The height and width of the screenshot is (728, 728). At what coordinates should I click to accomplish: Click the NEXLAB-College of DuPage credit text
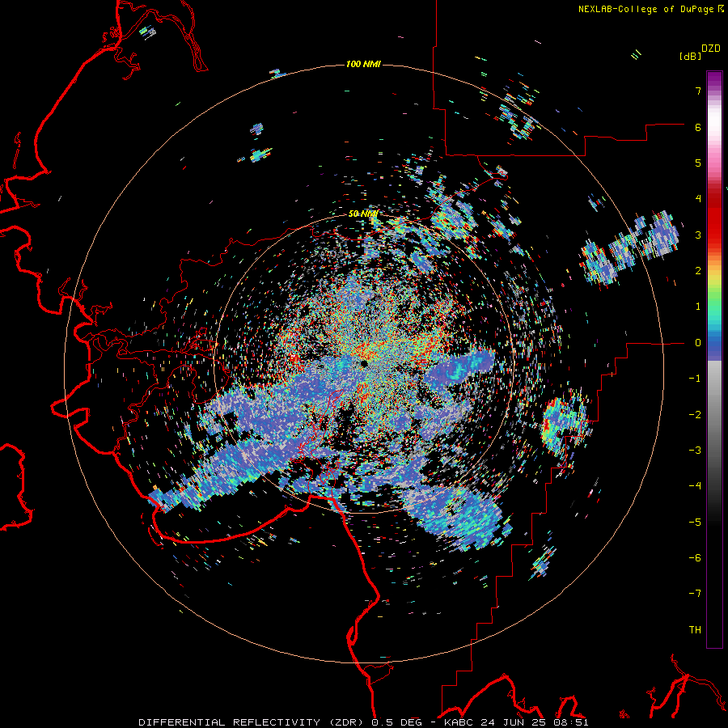(x=645, y=9)
